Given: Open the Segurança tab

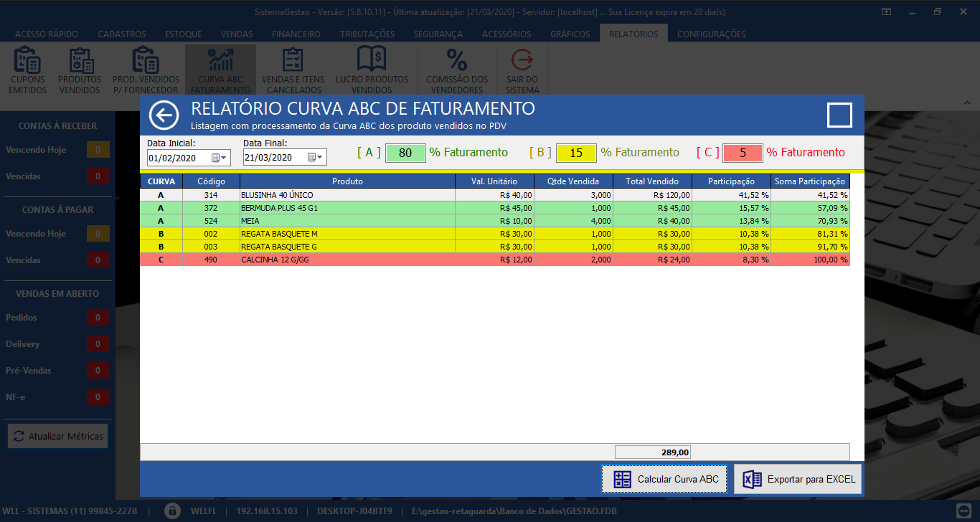Looking at the screenshot, I should pyautogui.click(x=438, y=34).
